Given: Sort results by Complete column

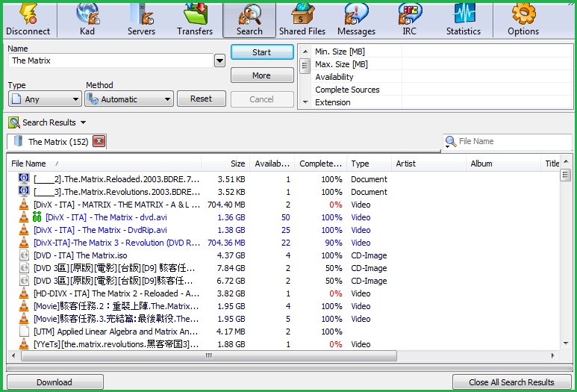Looking at the screenshot, I should pos(320,164).
